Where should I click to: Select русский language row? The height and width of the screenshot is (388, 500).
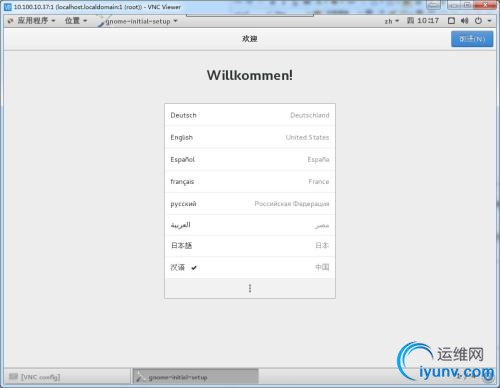point(250,203)
